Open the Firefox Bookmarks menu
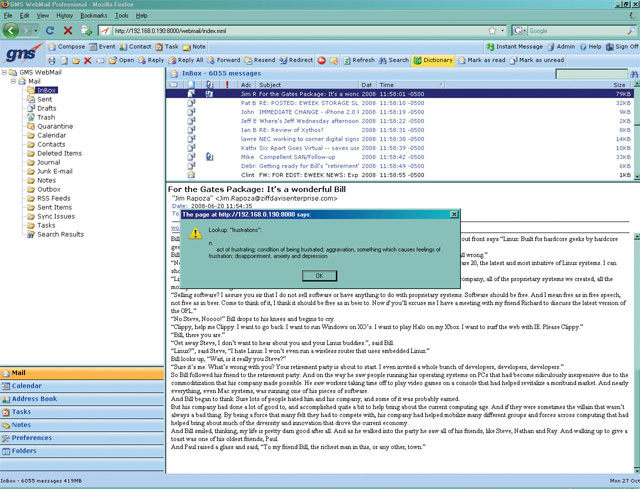The image size is (640, 489). (93, 16)
